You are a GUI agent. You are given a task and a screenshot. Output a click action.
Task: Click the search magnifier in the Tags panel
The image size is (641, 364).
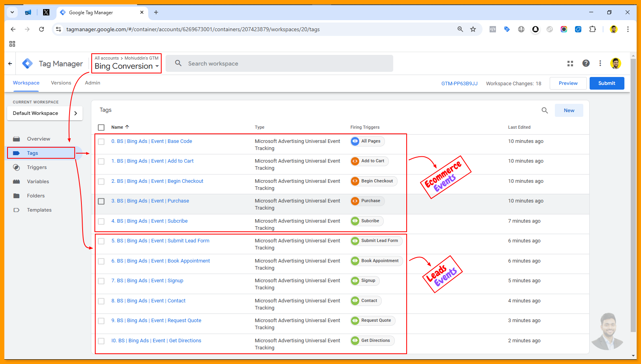(545, 110)
